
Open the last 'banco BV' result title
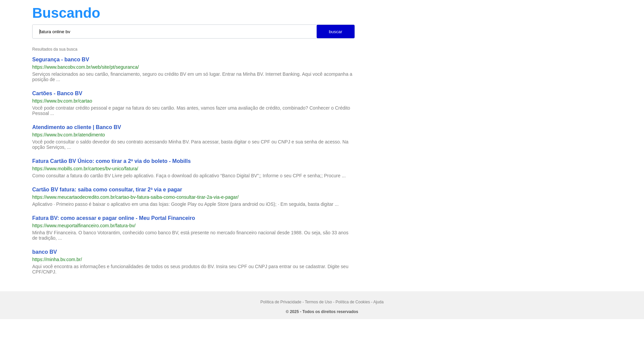pos(45,252)
